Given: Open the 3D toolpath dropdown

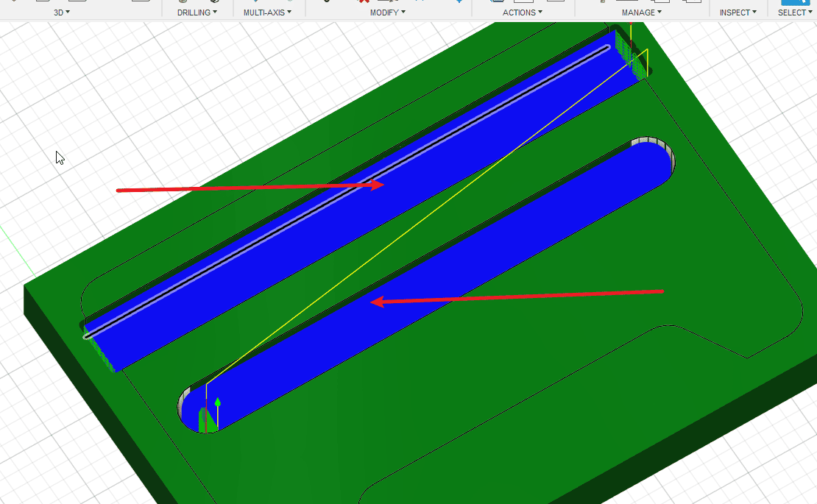Looking at the screenshot, I should (x=62, y=13).
